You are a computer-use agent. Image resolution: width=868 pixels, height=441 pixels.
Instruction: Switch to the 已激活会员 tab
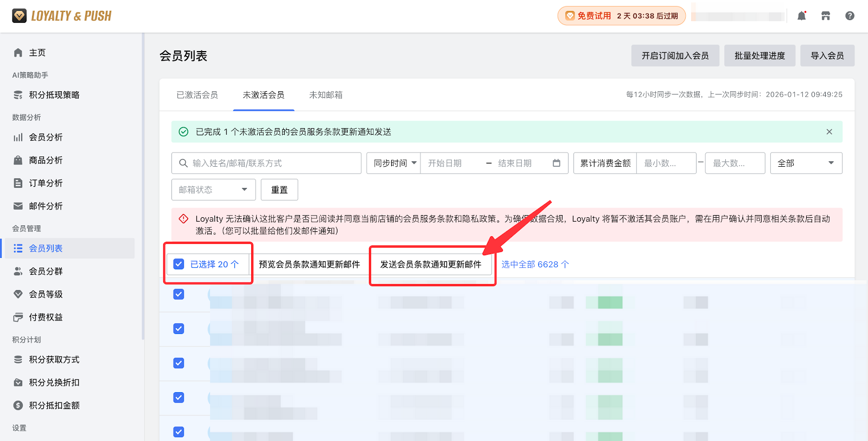click(x=197, y=95)
